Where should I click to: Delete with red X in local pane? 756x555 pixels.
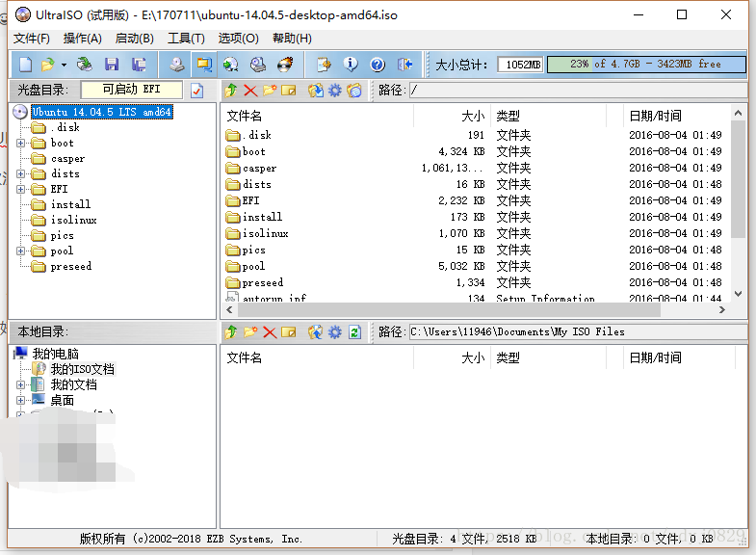pos(270,332)
